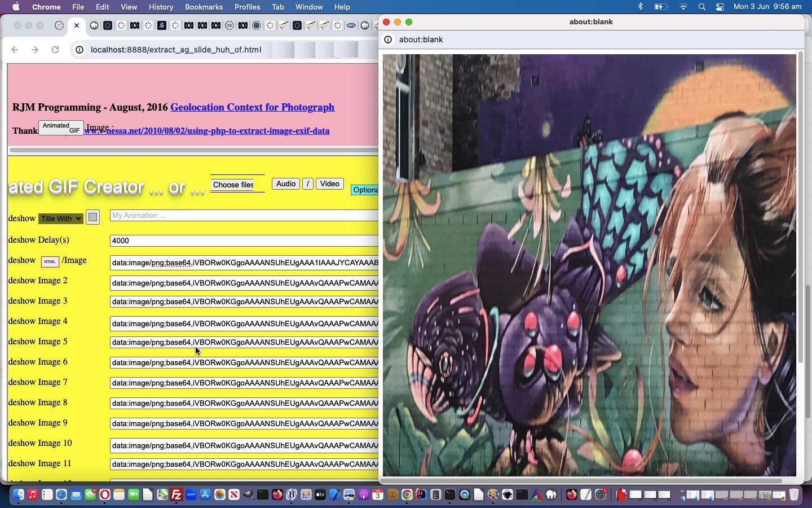Open Spotlight search in menu bar

click(x=702, y=7)
